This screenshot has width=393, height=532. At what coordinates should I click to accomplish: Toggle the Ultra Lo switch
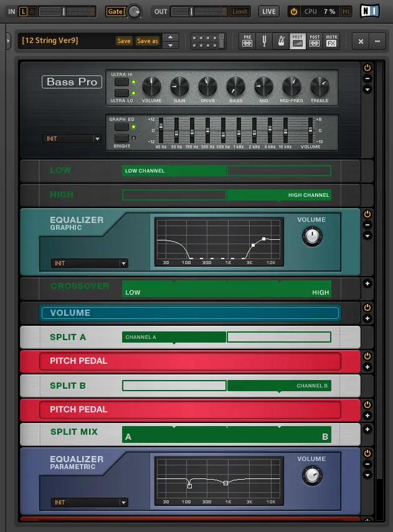tap(121, 93)
